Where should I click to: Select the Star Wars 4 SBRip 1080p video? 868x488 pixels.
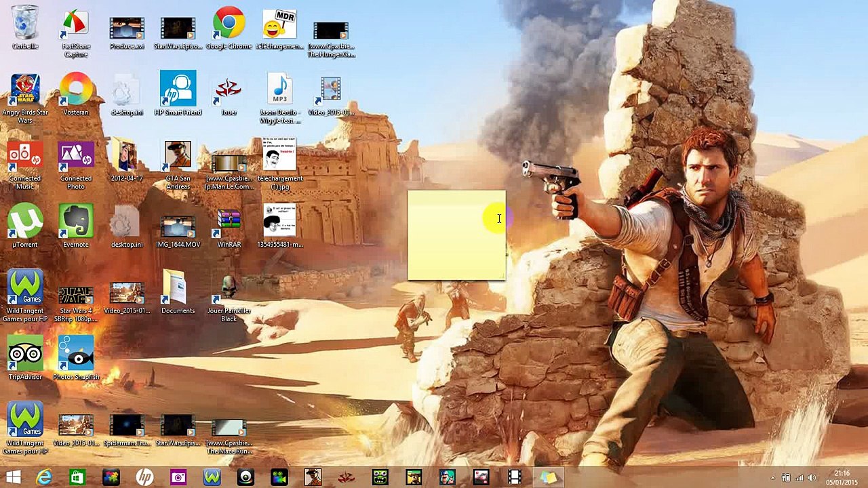click(76, 303)
